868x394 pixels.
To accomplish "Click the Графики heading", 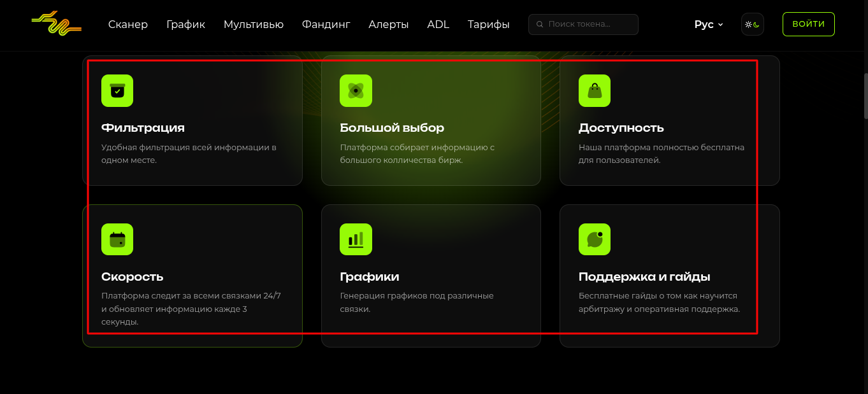I will [x=370, y=277].
